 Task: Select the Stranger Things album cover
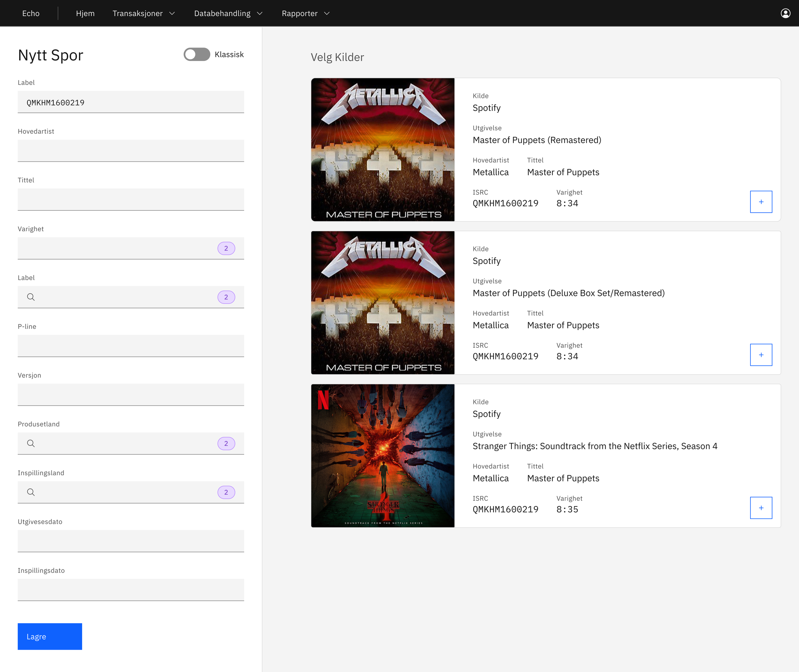(383, 456)
